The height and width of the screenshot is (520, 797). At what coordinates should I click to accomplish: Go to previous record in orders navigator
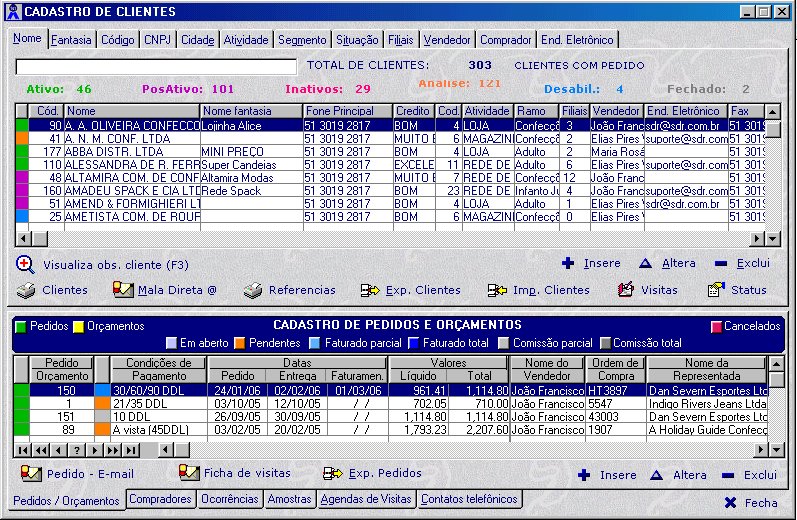(59, 450)
